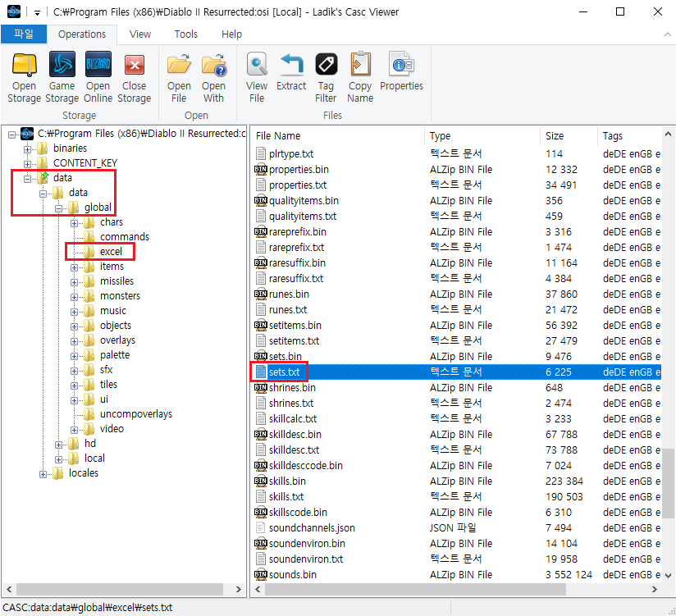Select the shrines.txt file

point(291,403)
